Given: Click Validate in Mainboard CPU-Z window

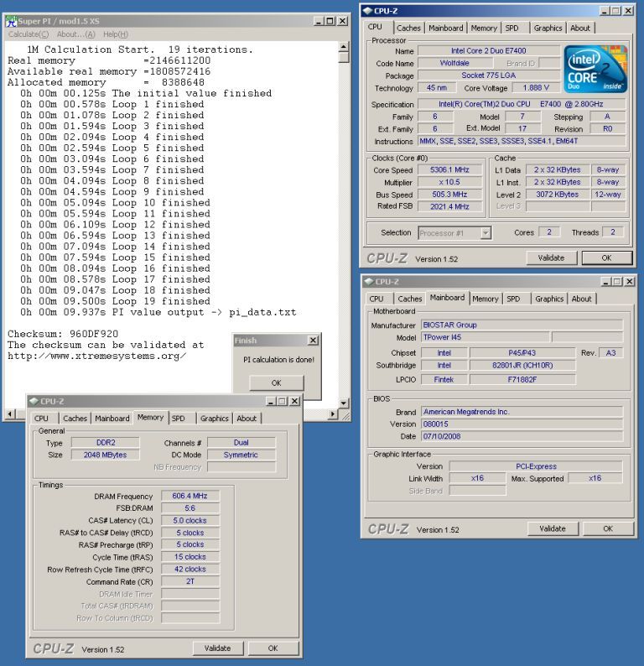Looking at the screenshot, I should [x=553, y=528].
